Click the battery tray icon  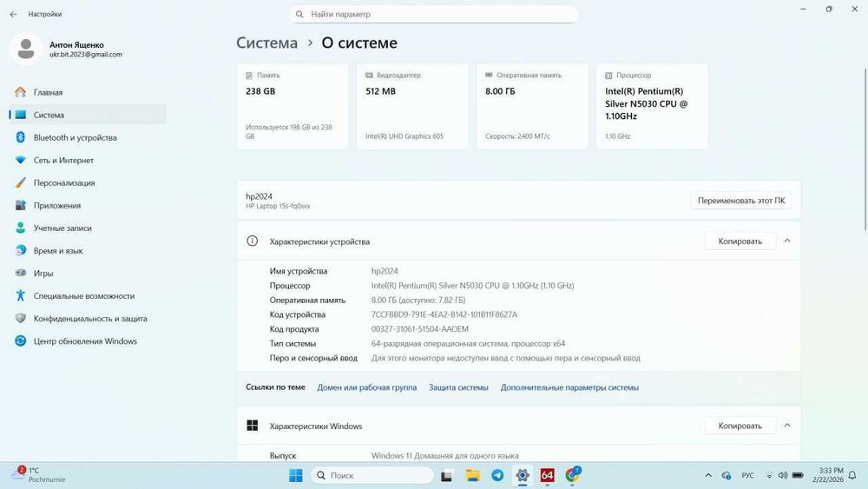coord(798,475)
